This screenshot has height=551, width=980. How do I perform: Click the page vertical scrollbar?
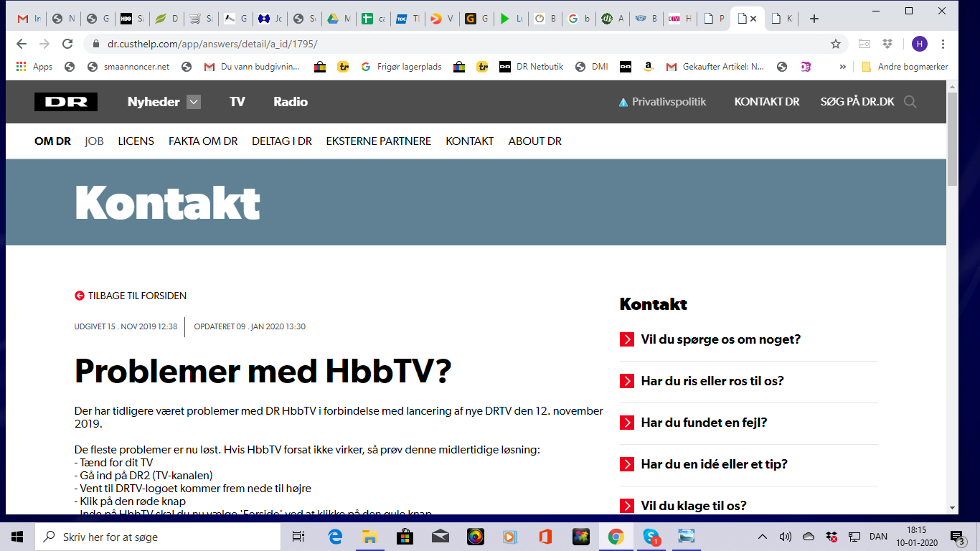[952, 287]
